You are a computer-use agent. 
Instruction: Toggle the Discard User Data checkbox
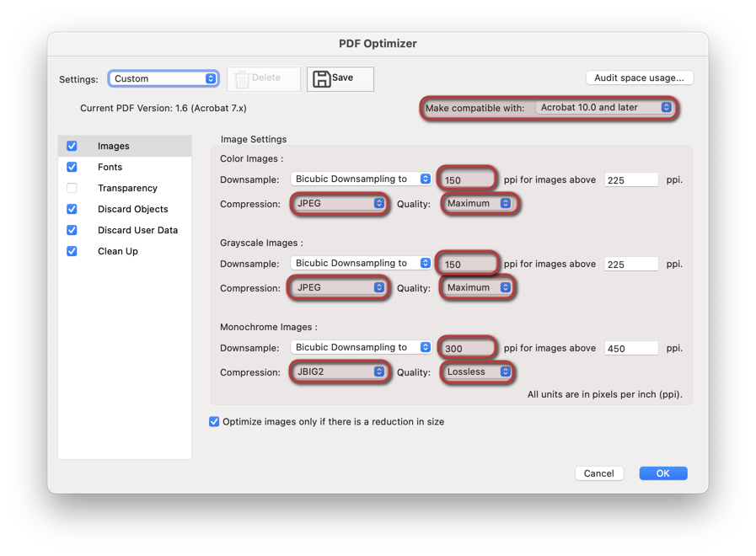72,230
